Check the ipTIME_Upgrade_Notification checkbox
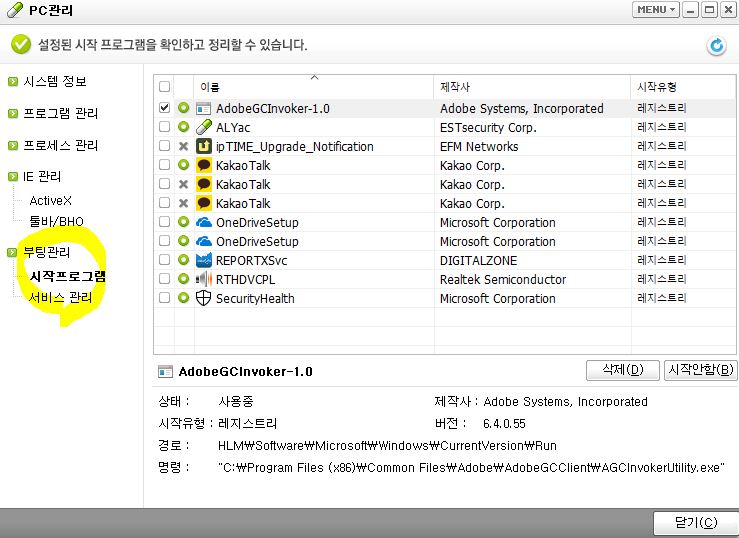Image resolution: width=739 pixels, height=538 pixels. click(x=164, y=146)
